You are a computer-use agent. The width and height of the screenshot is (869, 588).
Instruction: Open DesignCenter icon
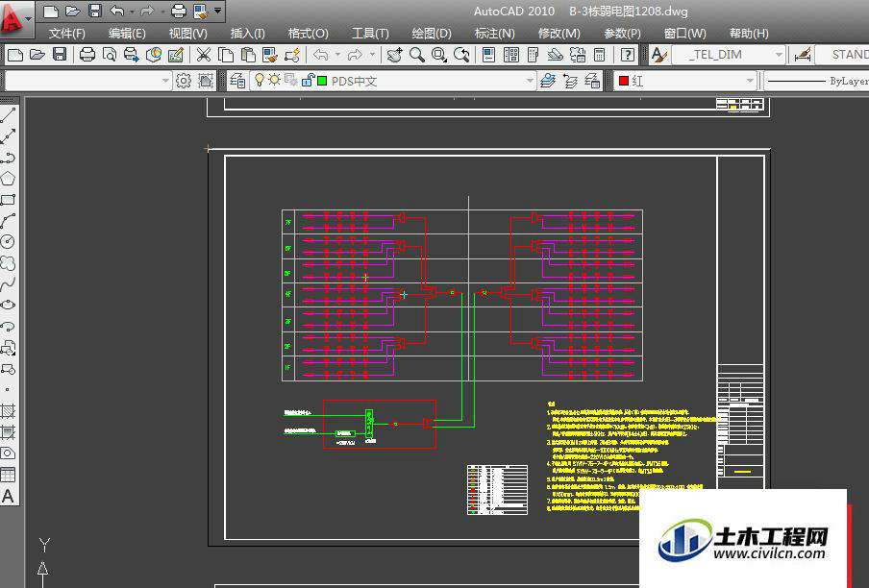click(x=511, y=54)
